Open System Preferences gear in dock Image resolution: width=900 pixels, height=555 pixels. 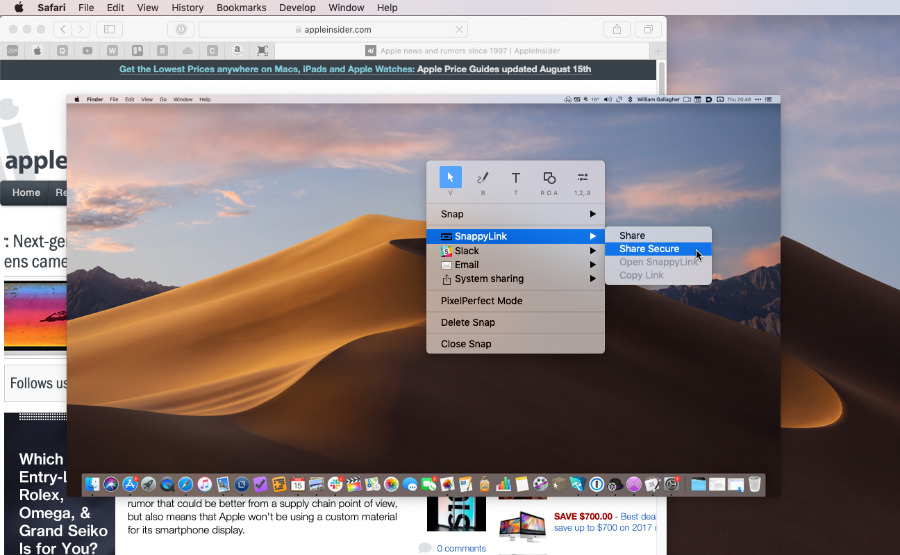(672, 484)
